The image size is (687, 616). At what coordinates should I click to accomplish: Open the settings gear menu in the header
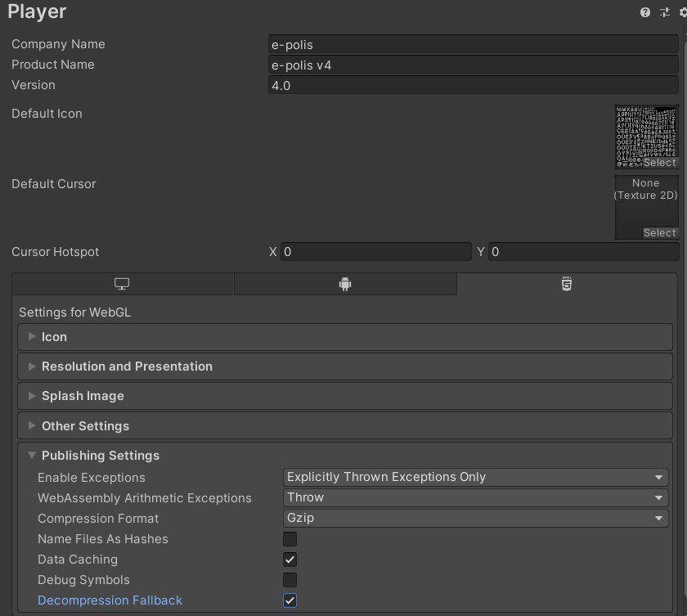[683, 12]
